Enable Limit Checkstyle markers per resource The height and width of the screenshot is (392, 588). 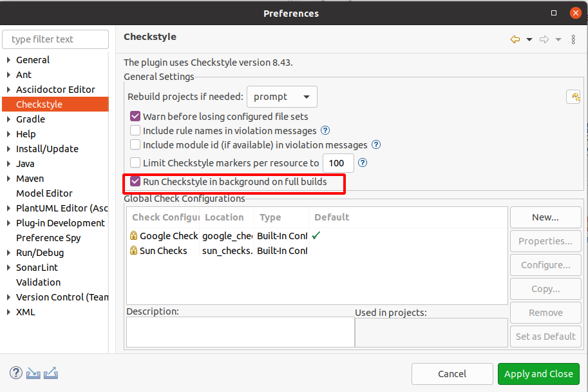point(135,162)
